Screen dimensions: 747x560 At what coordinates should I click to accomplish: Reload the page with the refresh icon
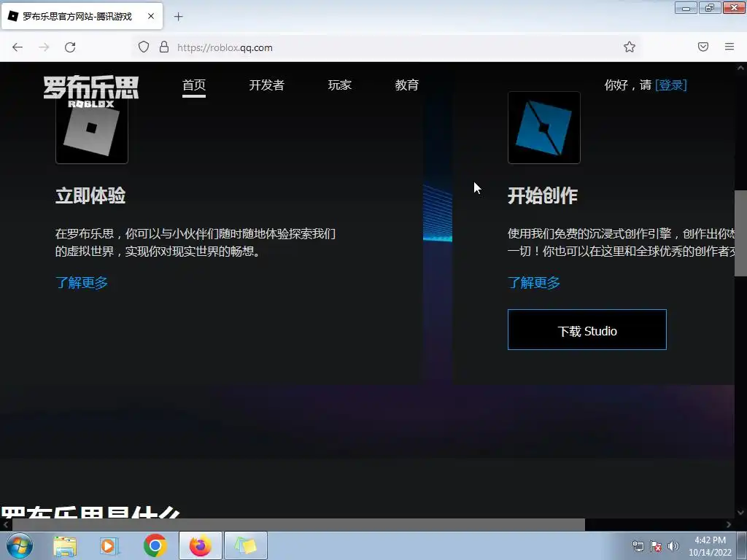[70, 47]
